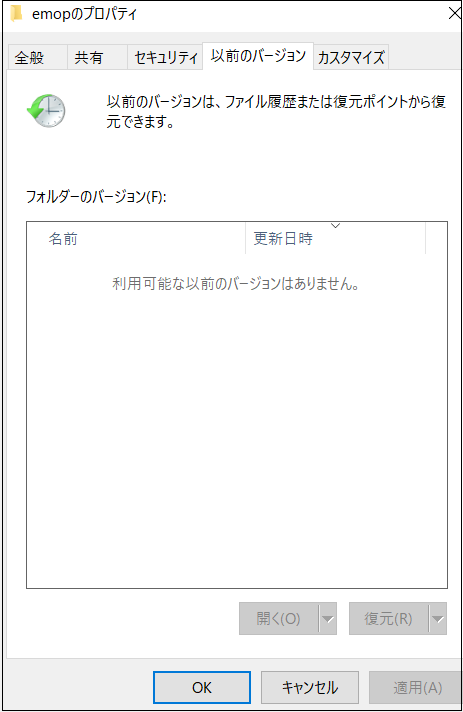
Task: Select the セキュリティ tab
Action: click(165, 57)
